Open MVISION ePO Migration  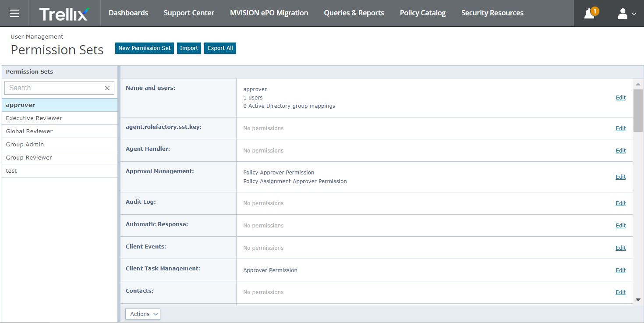(269, 13)
